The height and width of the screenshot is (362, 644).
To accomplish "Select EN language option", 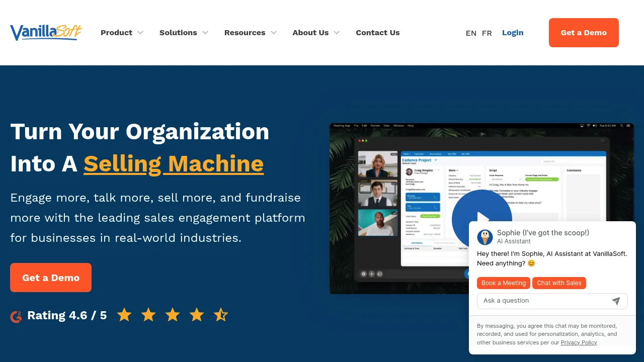I will tap(471, 33).
